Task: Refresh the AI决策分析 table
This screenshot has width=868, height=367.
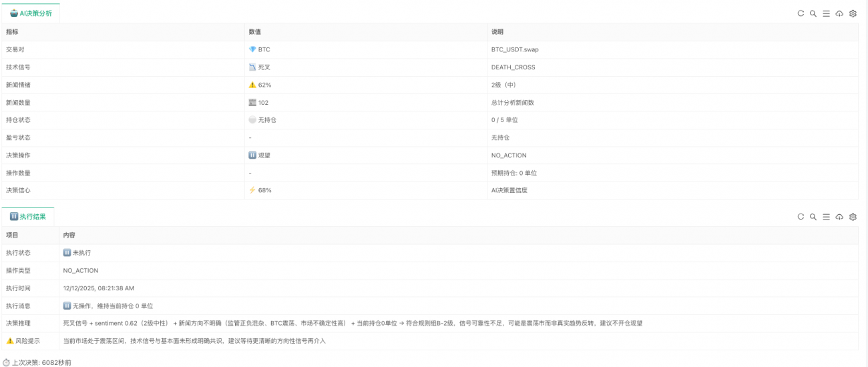Action: 801,13
